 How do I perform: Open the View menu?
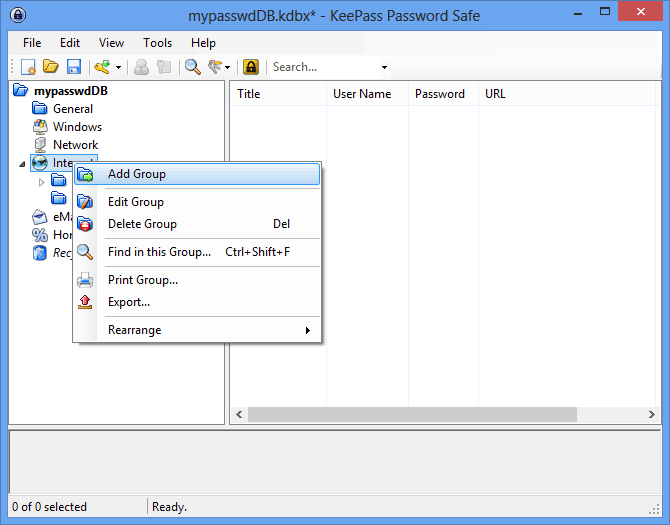111,43
